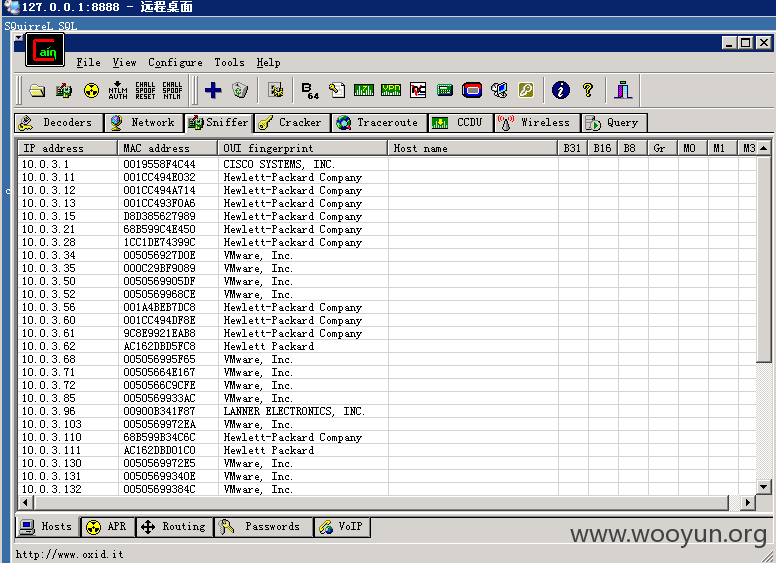Click the yellow question mark Help icon
776x563 pixels.
588,90
